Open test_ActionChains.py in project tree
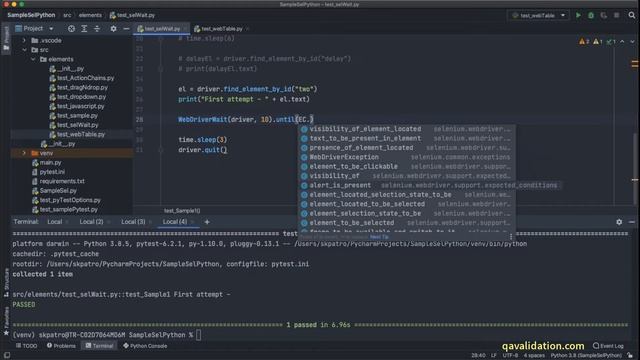Viewport: 640px width, 360px height. (82, 78)
